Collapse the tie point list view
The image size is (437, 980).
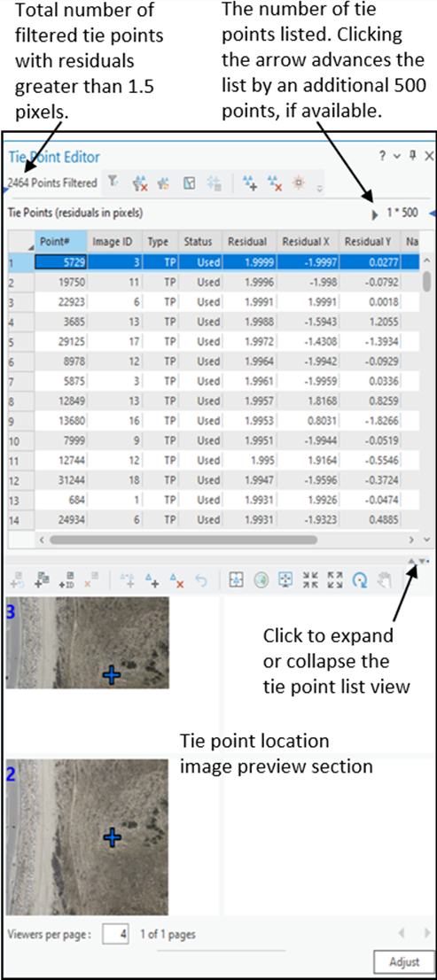(x=411, y=561)
